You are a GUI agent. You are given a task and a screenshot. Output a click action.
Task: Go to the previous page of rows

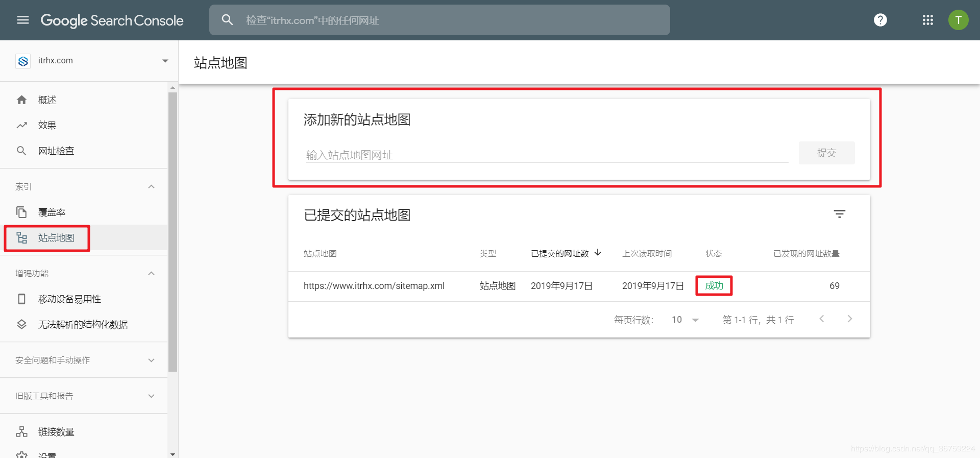click(x=822, y=319)
